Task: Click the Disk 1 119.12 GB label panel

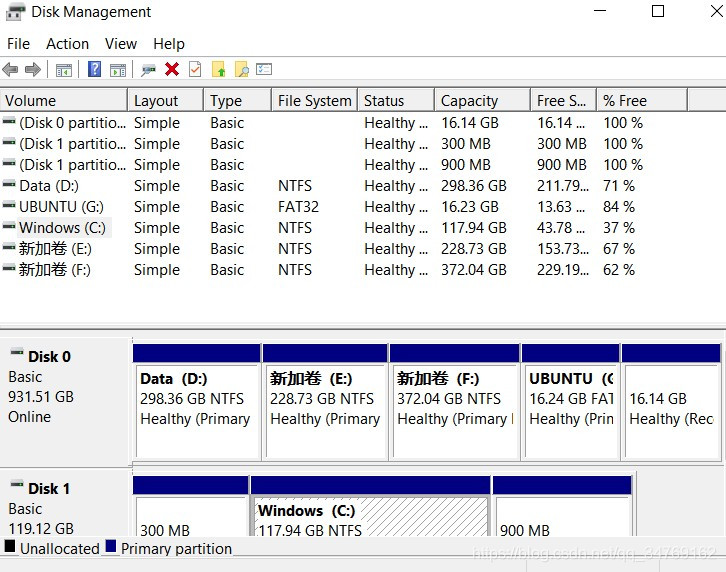Action: [65, 504]
